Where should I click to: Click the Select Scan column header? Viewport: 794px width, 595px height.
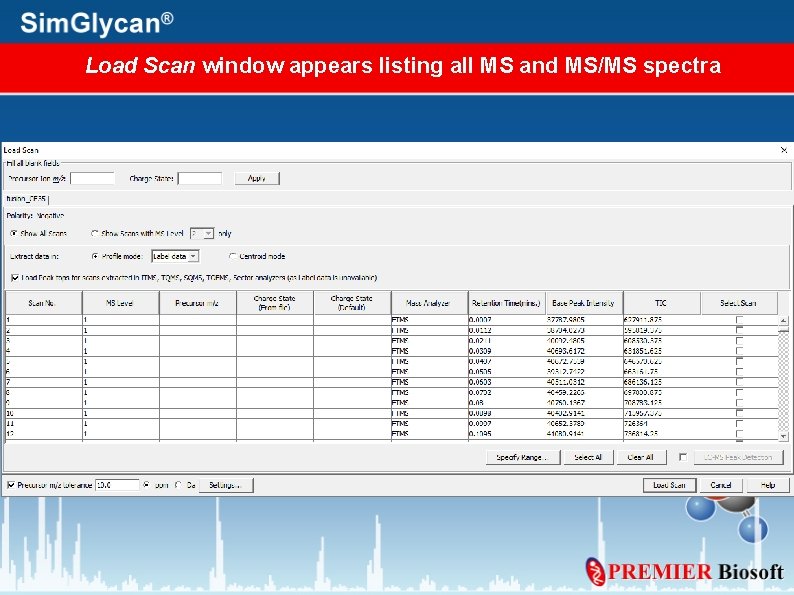pos(739,303)
